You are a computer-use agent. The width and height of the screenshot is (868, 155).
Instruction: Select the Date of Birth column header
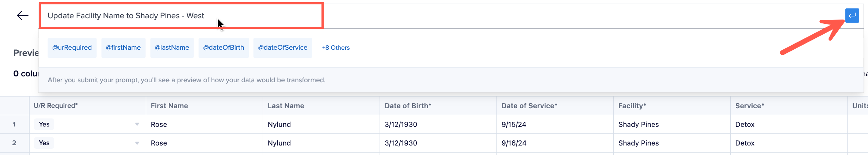tap(438, 106)
